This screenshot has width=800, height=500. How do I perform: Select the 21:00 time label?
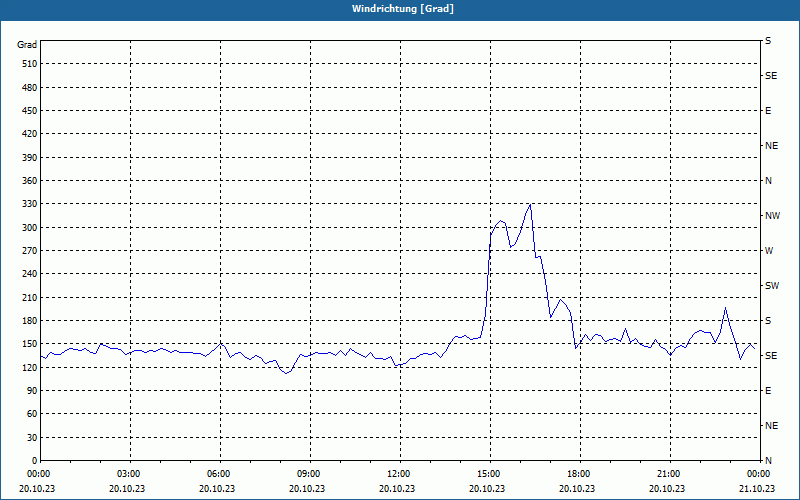coord(670,474)
